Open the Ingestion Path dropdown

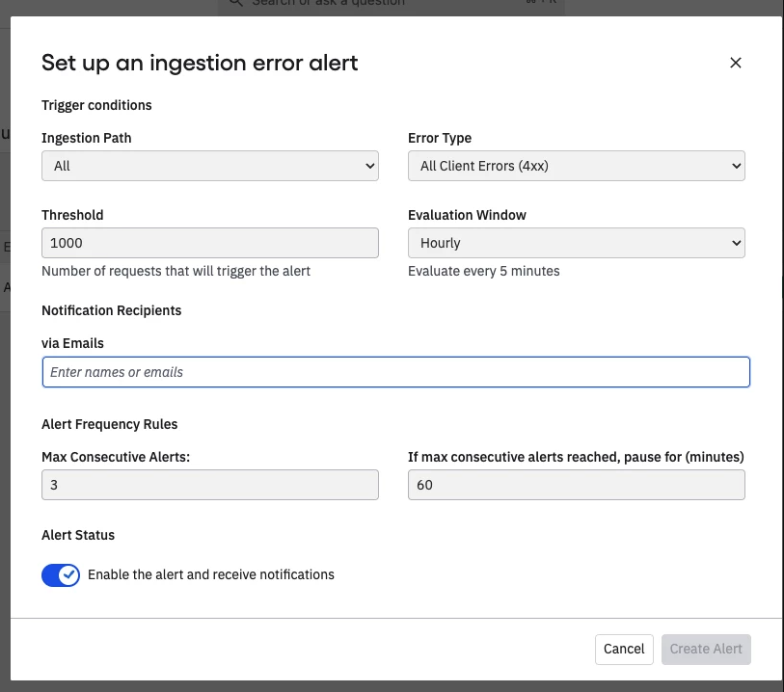pyautogui.click(x=210, y=166)
